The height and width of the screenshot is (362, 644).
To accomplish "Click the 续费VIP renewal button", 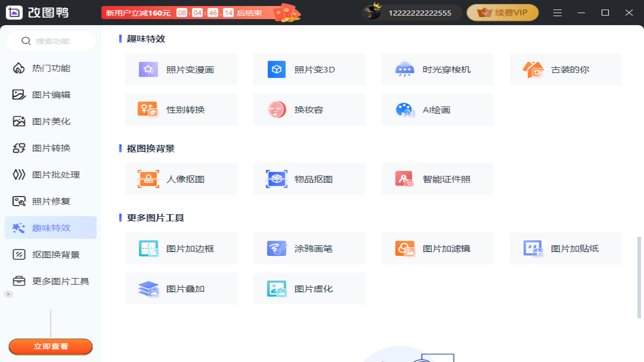I will click(x=502, y=12).
